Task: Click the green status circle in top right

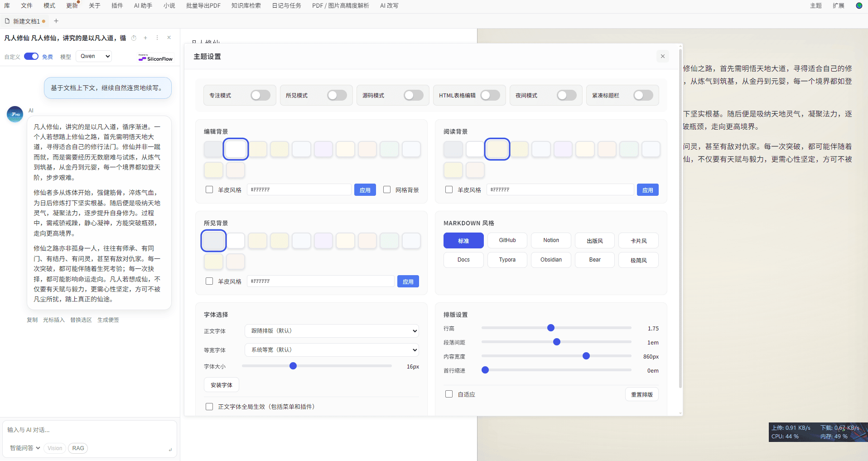Action: point(859,6)
